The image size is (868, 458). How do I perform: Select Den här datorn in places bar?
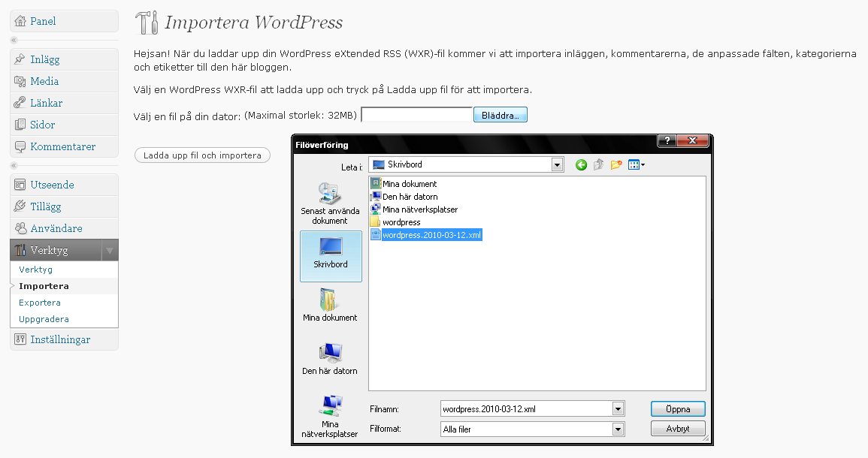330,358
